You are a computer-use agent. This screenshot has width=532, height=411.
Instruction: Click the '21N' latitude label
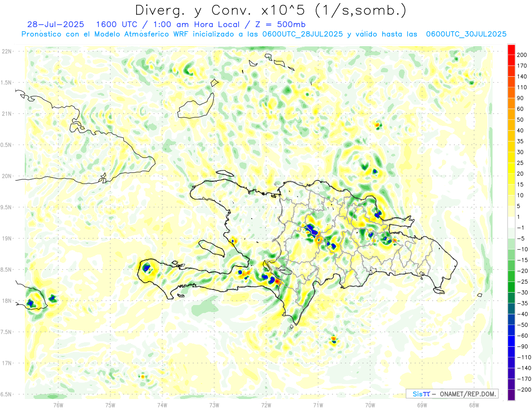click(7, 114)
